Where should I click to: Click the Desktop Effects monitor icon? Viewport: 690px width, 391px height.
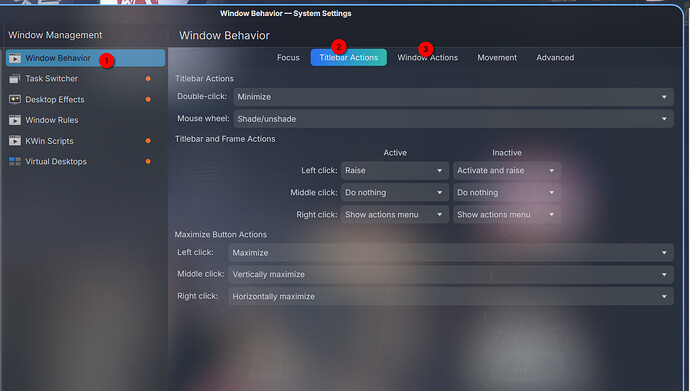click(15, 99)
